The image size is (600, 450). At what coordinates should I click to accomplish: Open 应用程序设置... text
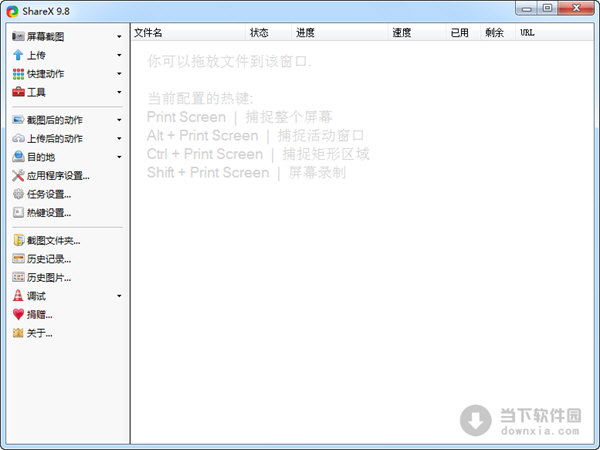click(x=58, y=176)
